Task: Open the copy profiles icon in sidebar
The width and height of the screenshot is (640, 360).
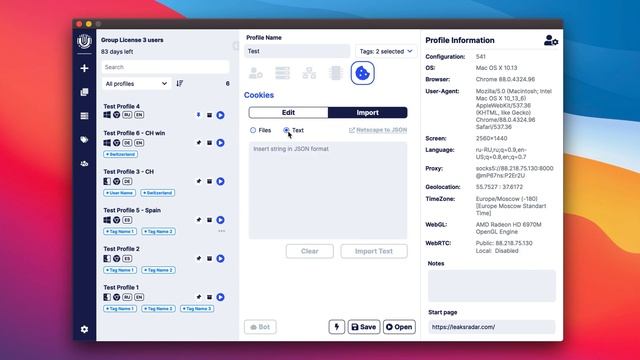Action: pyautogui.click(x=84, y=92)
